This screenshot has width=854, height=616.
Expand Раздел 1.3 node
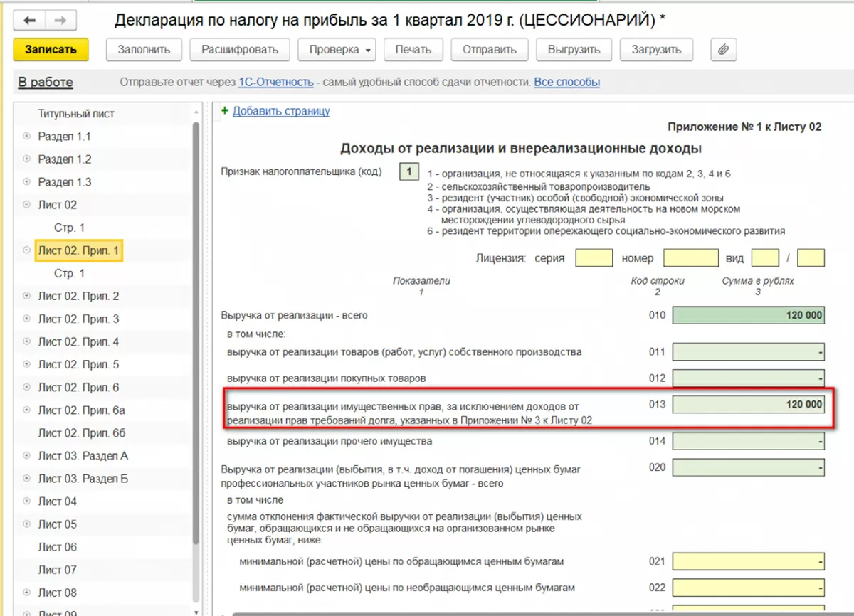pos(27,182)
